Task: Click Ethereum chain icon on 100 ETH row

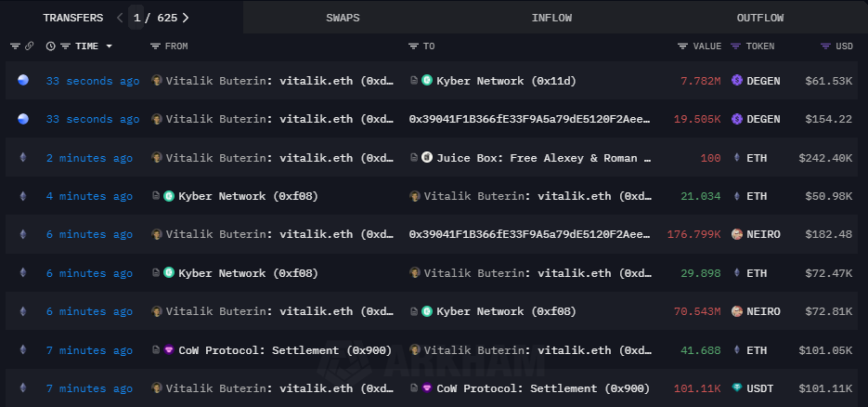Action: coord(22,157)
